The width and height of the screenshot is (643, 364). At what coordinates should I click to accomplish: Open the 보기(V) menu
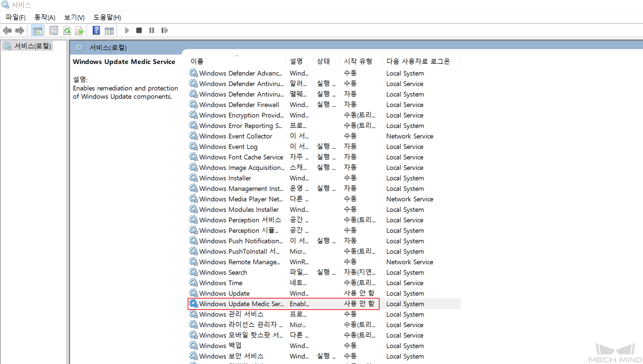[74, 17]
